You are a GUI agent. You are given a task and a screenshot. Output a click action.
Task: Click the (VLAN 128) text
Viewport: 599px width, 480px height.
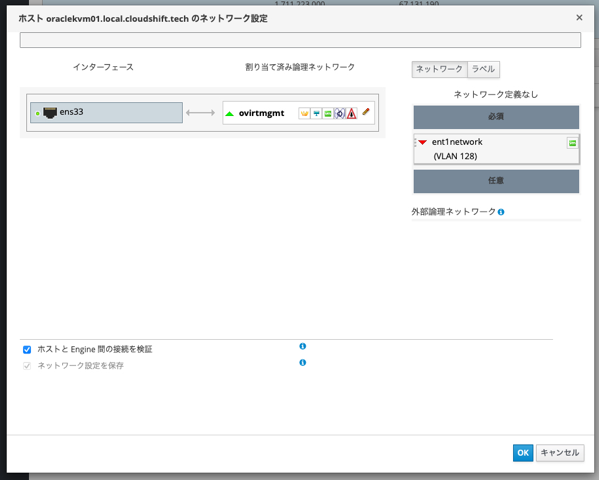pos(455,156)
